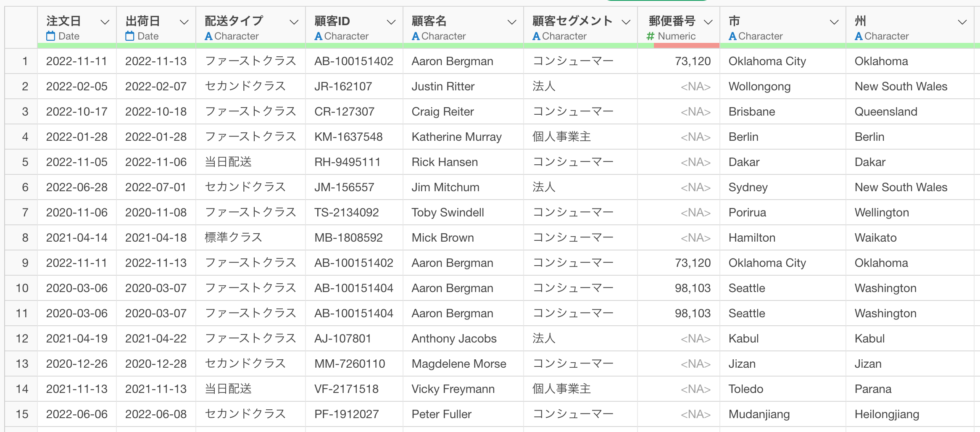Click the Character type icon under 州

point(859,37)
